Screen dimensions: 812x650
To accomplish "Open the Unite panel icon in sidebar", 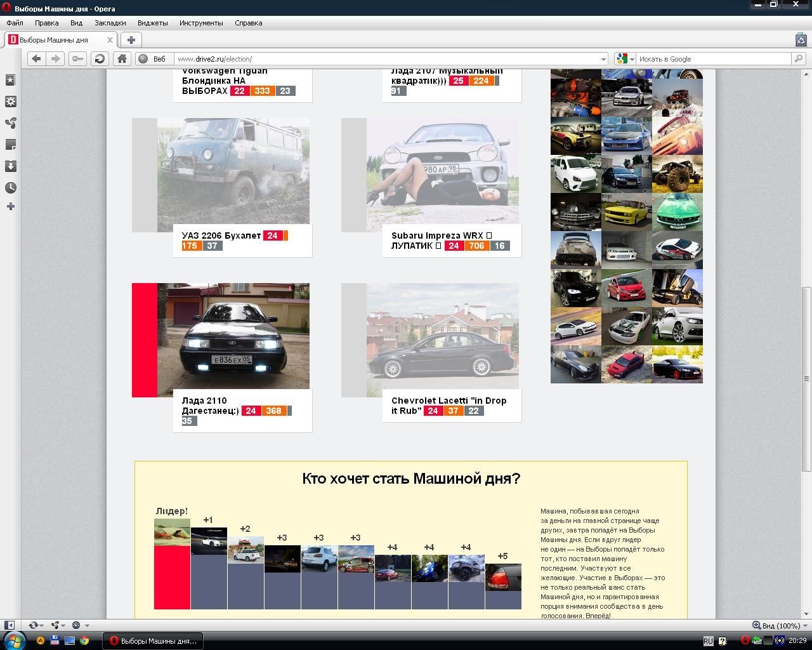I will point(11,123).
